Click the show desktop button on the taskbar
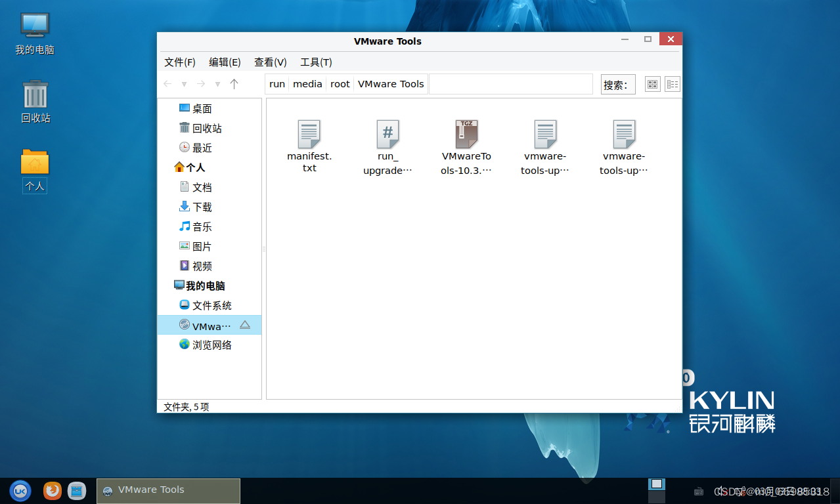Image resolution: width=840 pixels, height=504 pixels. coord(835,491)
